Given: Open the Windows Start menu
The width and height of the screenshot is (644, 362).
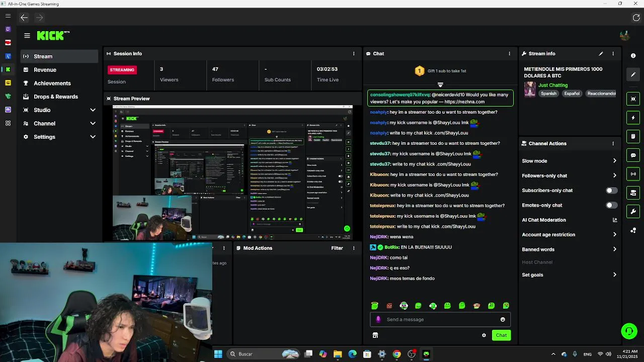Looking at the screenshot, I should [x=218, y=354].
